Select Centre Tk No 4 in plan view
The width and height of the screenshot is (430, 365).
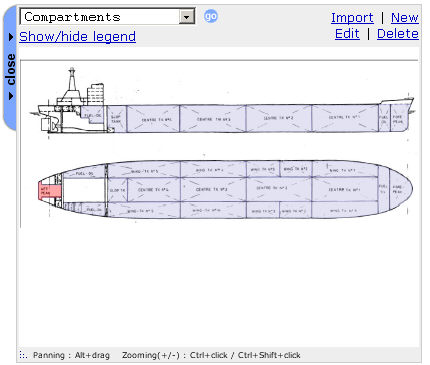(154, 189)
